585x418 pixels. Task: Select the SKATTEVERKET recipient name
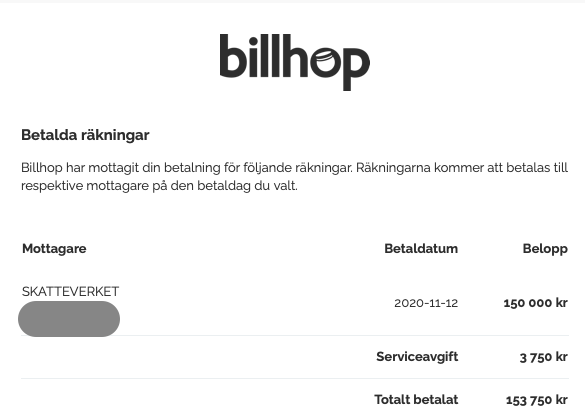click(x=70, y=291)
